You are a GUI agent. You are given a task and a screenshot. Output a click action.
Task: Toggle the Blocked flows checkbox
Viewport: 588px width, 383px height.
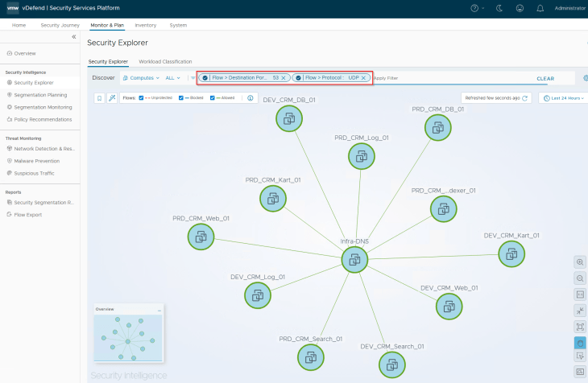181,98
